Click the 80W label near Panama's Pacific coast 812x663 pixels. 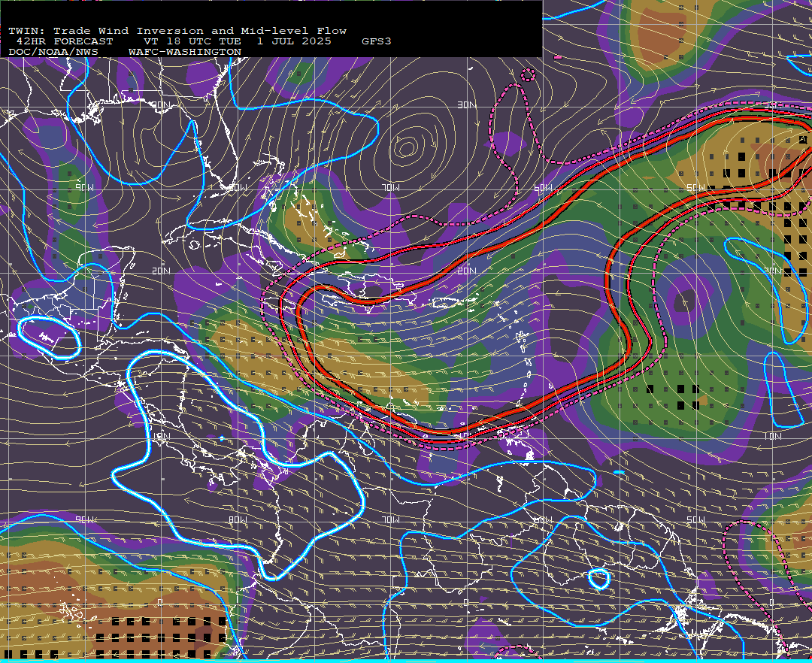coord(238,519)
